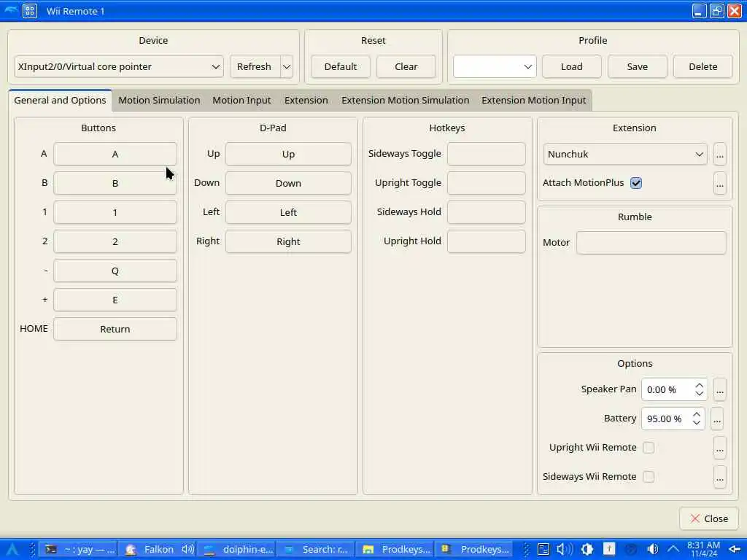Switch to Motion Simulation tab
The height and width of the screenshot is (560, 747).
click(x=159, y=101)
